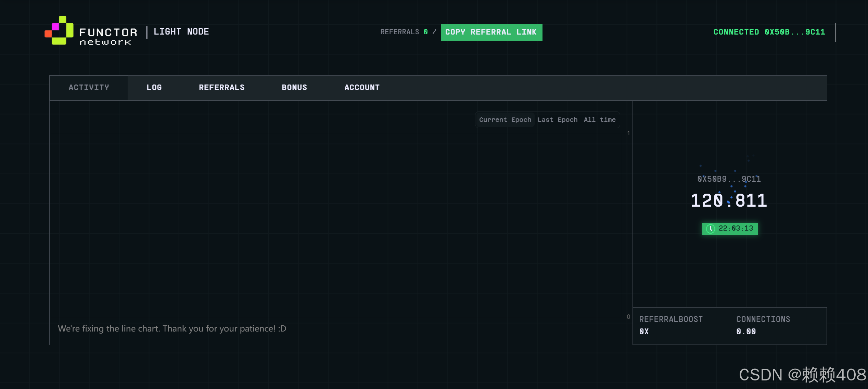
Task: Click the Functor Network wordmark text
Action: click(108, 37)
